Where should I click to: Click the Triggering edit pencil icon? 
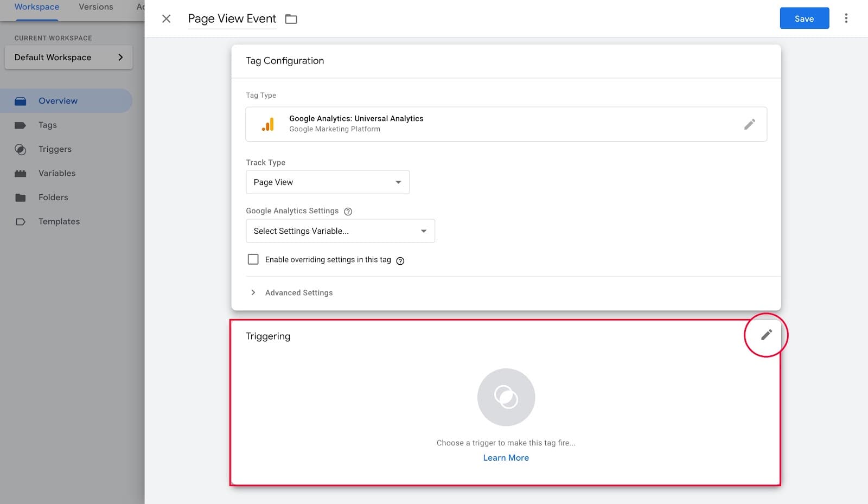(x=766, y=335)
